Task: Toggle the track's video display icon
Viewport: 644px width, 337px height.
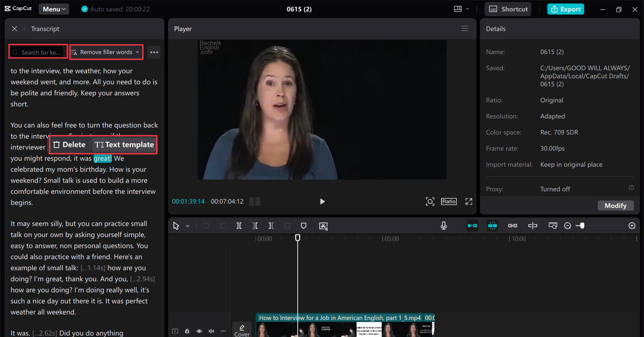Action: 175,331
